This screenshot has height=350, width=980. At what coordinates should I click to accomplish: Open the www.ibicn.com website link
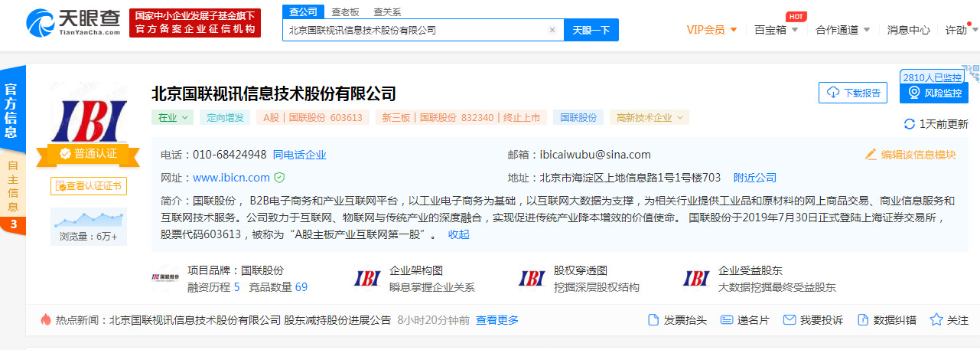click(x=231, y=178)
